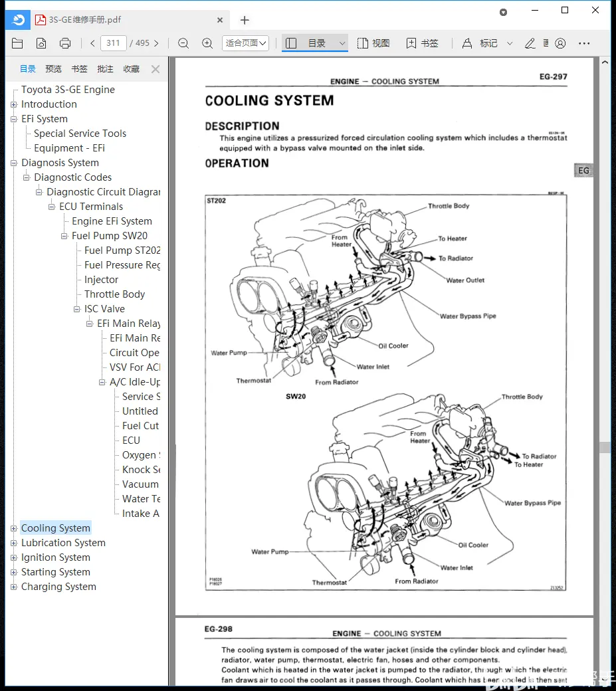Open 标记 tool dropdown arrow
The height and width of the screenshot is (691, 616).
(510, 43)
